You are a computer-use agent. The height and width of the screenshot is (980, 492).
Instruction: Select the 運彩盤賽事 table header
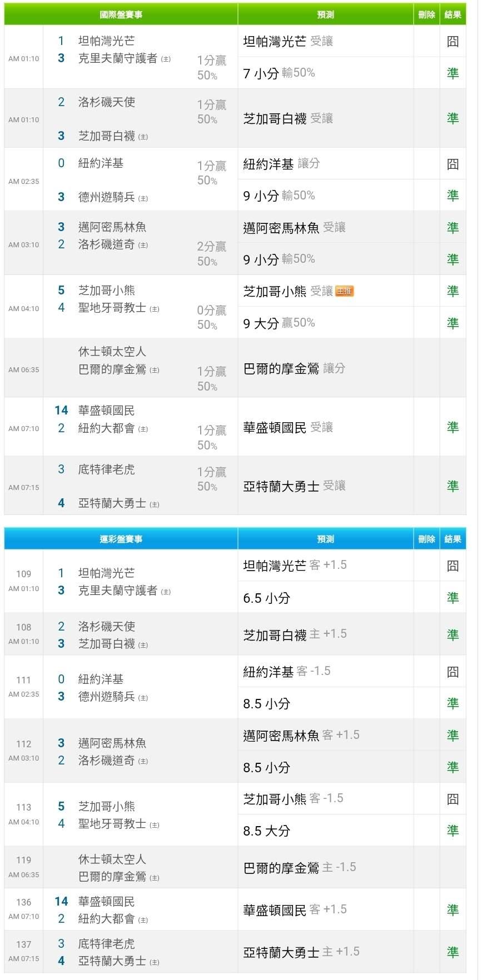121,539
